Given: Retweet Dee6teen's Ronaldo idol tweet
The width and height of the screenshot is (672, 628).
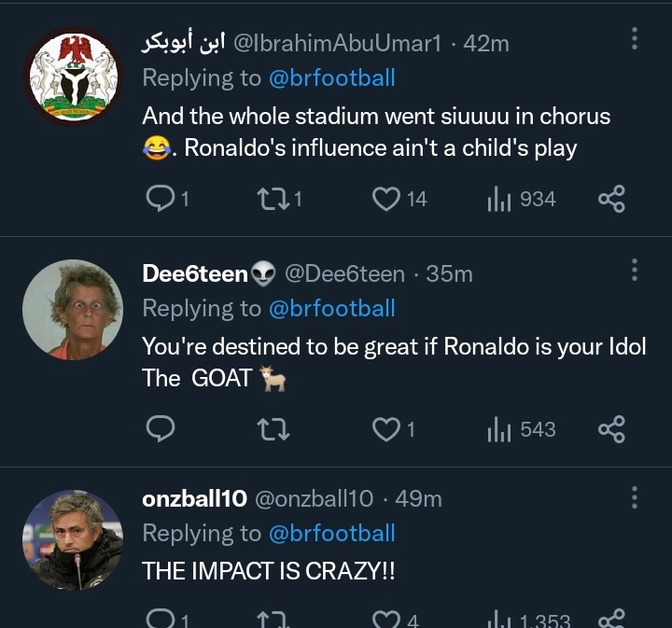Looking at the screenshot, I should (273, 429).
